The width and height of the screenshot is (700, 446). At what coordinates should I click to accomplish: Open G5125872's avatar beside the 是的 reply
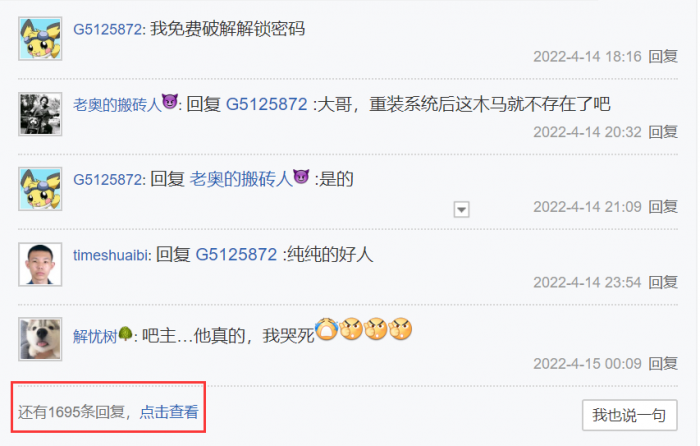pyautogui.click(x=40, y=189)
